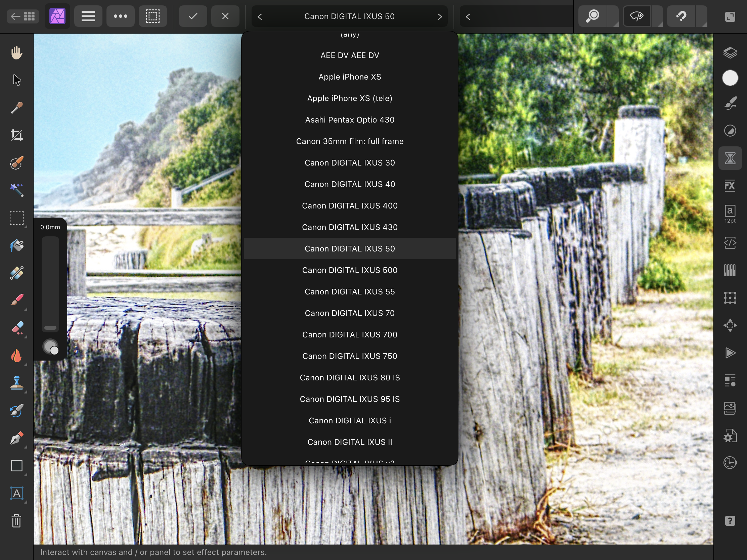This screenshot has height=560, width=747.
Task: Select the Selection Brush tool
Action: [x=16, y=163]
